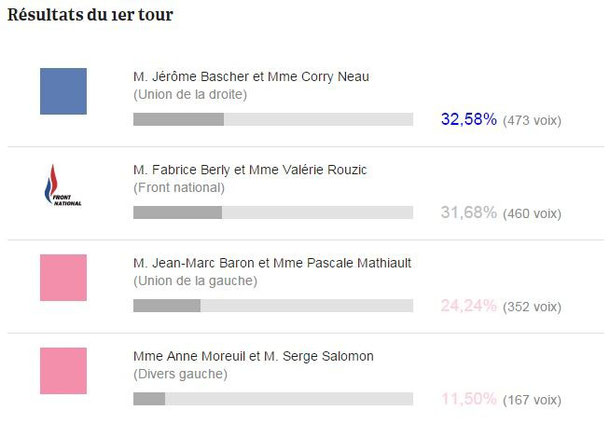Click the 31,68% percentage figure
The width and height of the screenshot is (610, 424).
469,212
